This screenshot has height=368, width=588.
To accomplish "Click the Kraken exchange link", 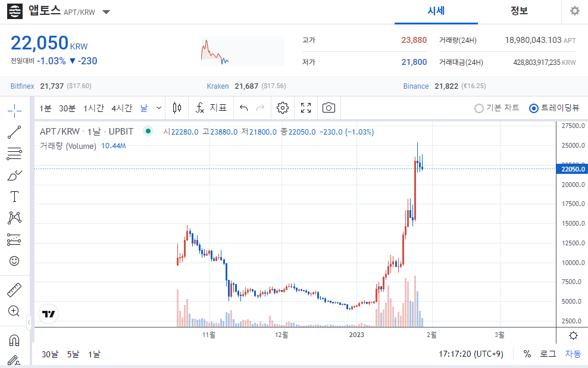I will 218,86.
